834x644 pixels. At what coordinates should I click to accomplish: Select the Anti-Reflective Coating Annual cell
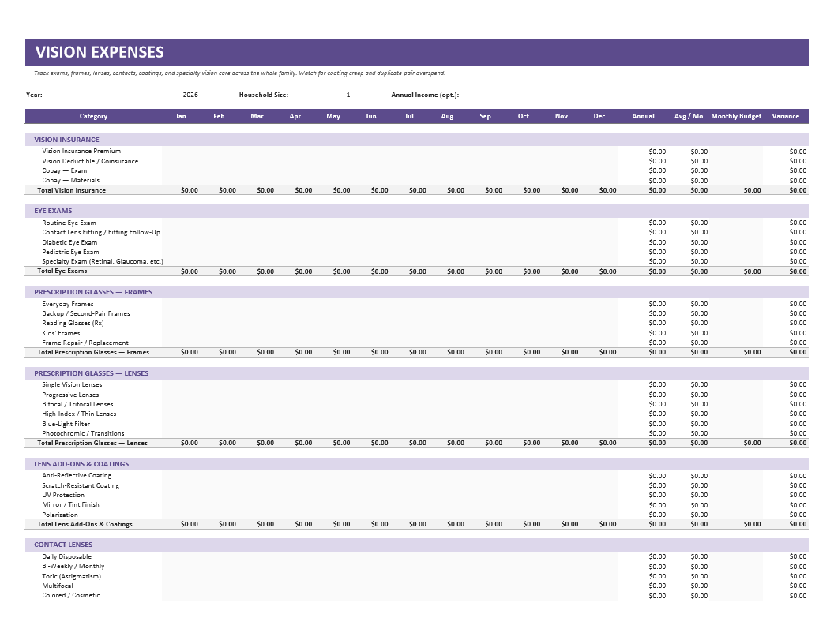tap(643, 476)
